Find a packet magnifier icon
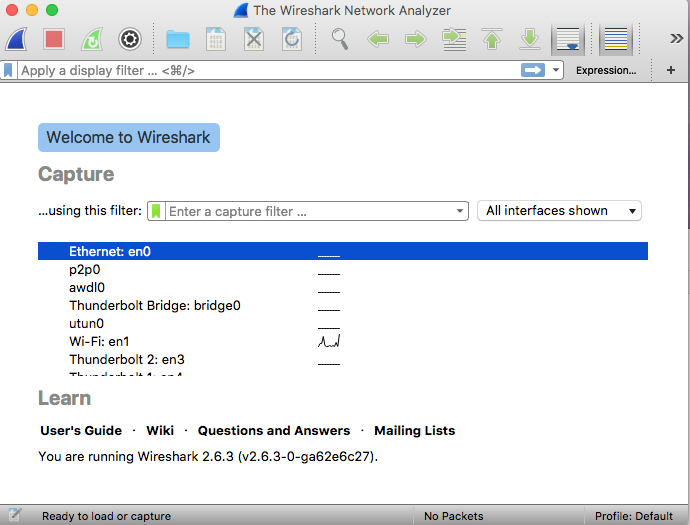Viewport: 690px width, 525px height. (340, 39)
